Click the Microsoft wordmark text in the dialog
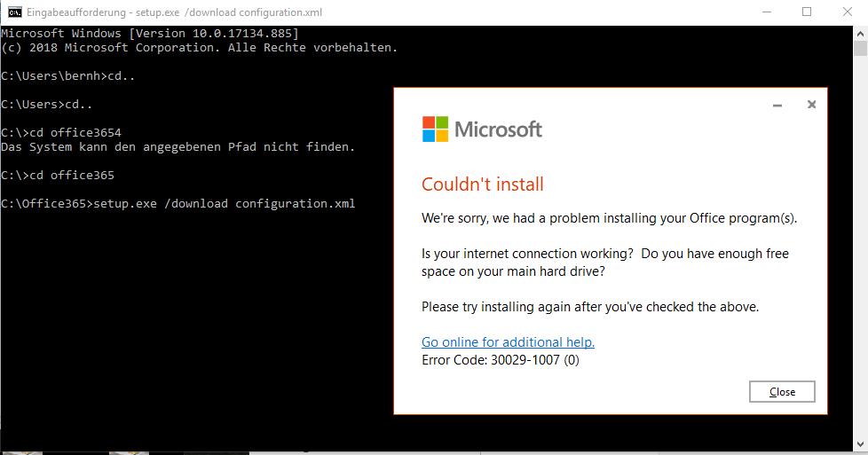The width and height of the screenshot is (868, 455). (x=498, y=129)
